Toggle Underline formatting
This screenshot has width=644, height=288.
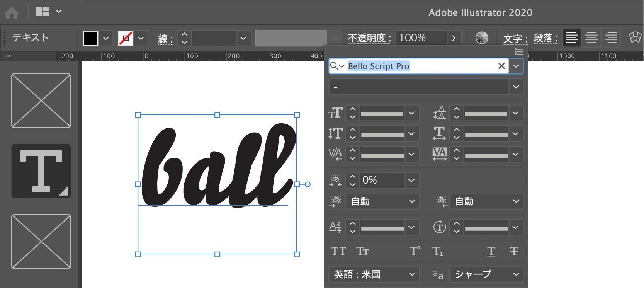[x=491, y=252]
